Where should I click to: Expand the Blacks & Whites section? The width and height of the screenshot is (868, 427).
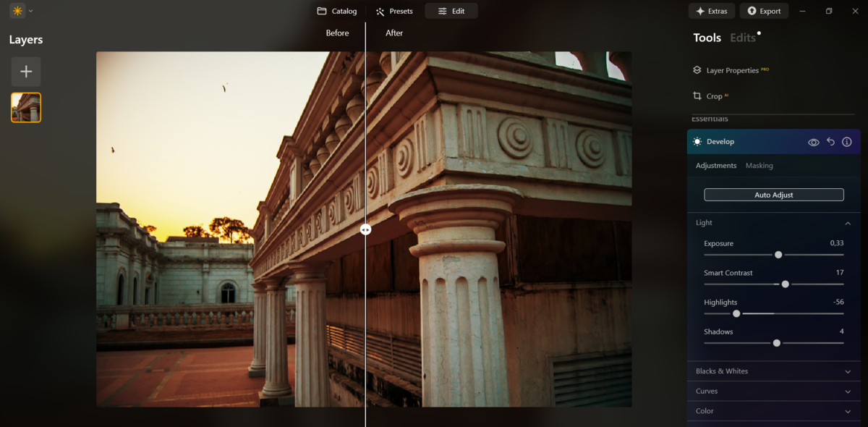tap(773, 371)
